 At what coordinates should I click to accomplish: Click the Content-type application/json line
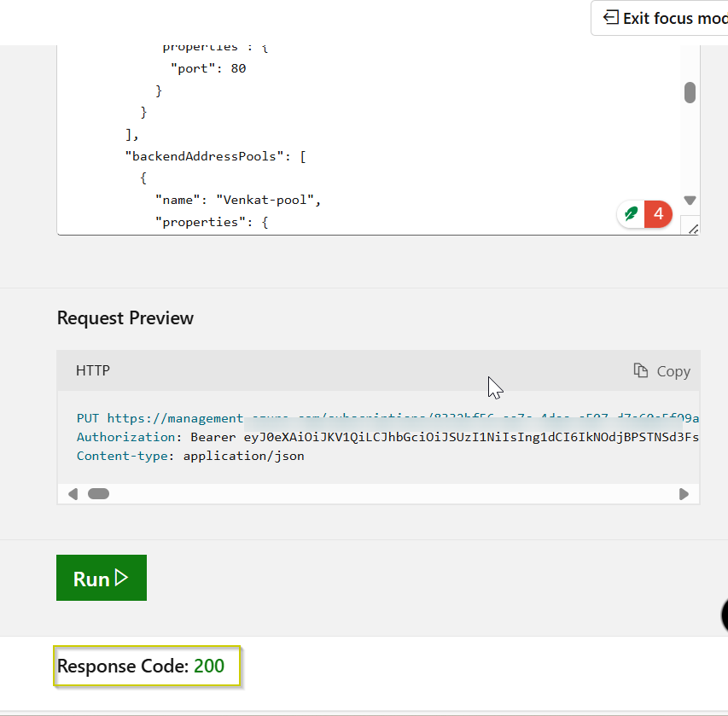click(190, 456)
